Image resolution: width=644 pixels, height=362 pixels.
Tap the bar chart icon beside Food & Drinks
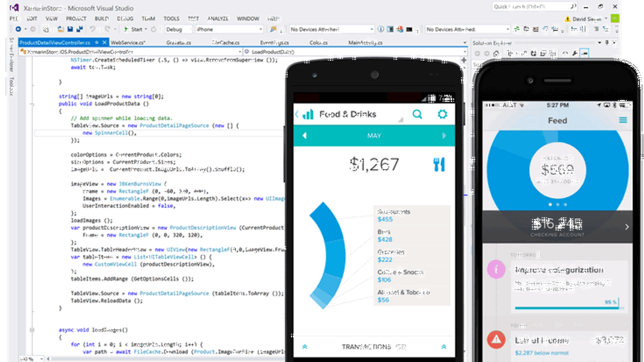pyautogui.click(x=308, y=114)
